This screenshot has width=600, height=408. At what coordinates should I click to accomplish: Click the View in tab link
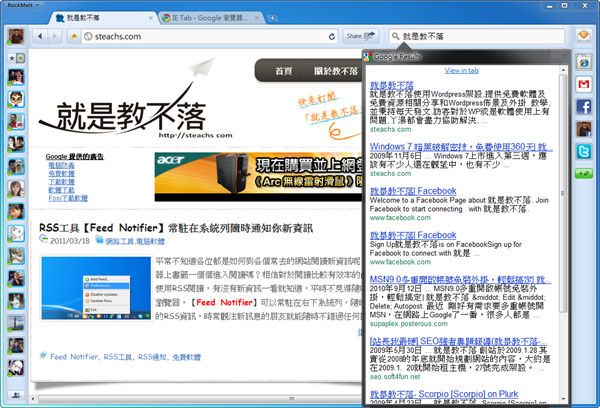[461, 70]
